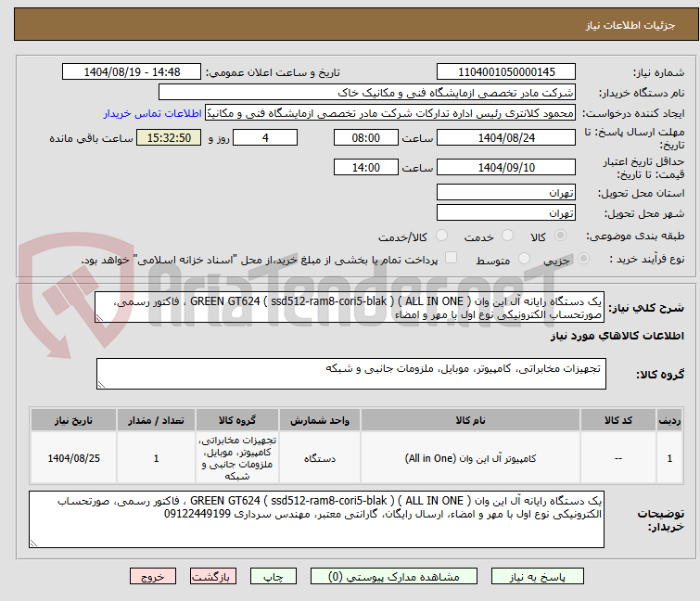Click the شماره نیاز field 1104001050000145
This screenshot has height=601, width=700.
pos(506,72)
